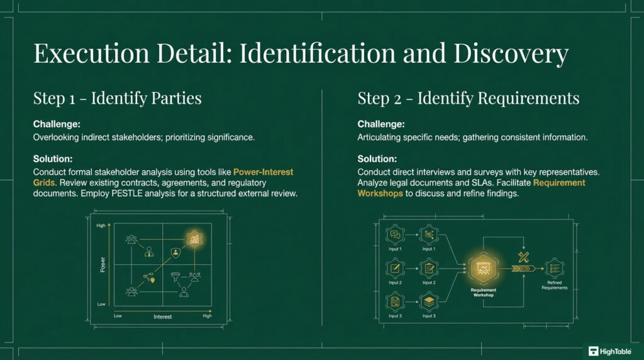Click the vertical power axis label
Image resolution: width=644 pixels, height=360 pixels.
pyautogui.click(x=103, y=265)
